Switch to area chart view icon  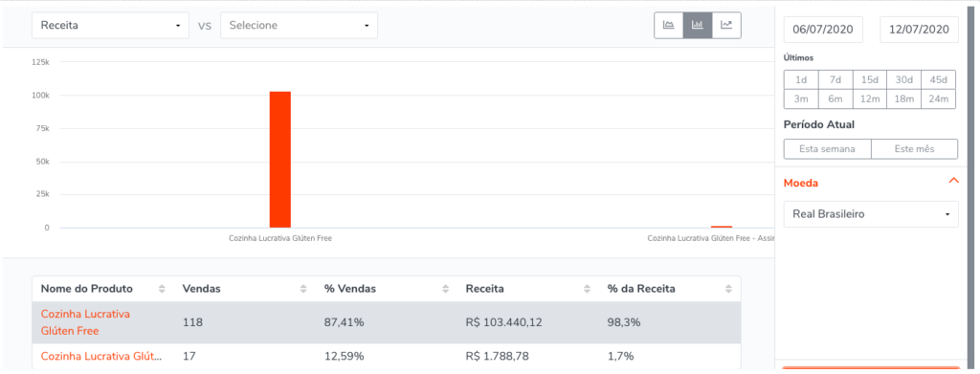[669, 26]
